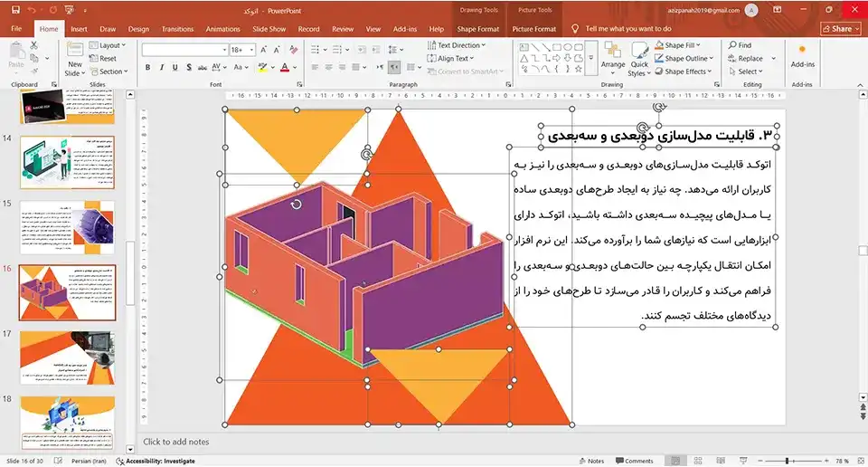Click the yellow text highlight color button
Viewport: 868px width, 467px height.
pyautogui.click(x=262, y=68)
